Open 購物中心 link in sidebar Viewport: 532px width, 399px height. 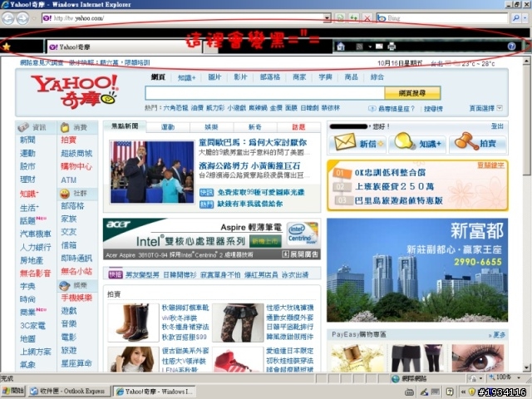tap(76, 166)
